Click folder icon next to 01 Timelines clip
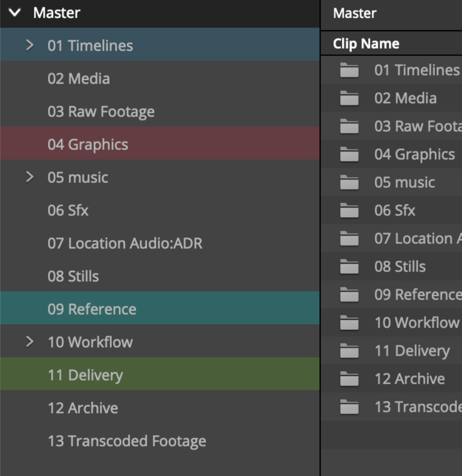This screenshot has height=476, width=462. pyautogui.click(x=349, y=70)
